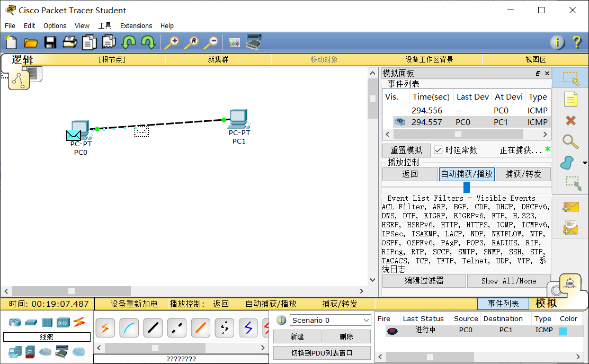Click 自动捕获/播放 in the simulation panel
Screen dimensions: 589x364
click(467, 174)
